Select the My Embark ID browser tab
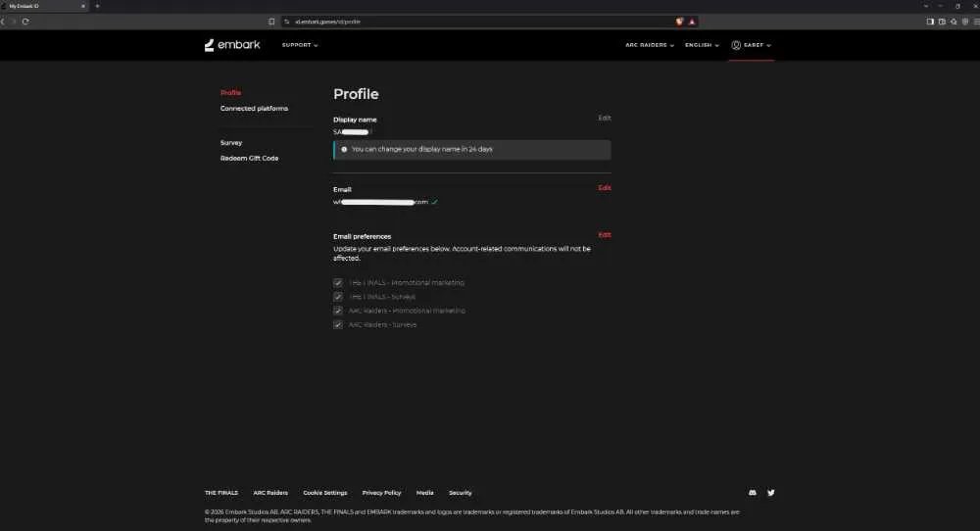 [x=44, y=6]
